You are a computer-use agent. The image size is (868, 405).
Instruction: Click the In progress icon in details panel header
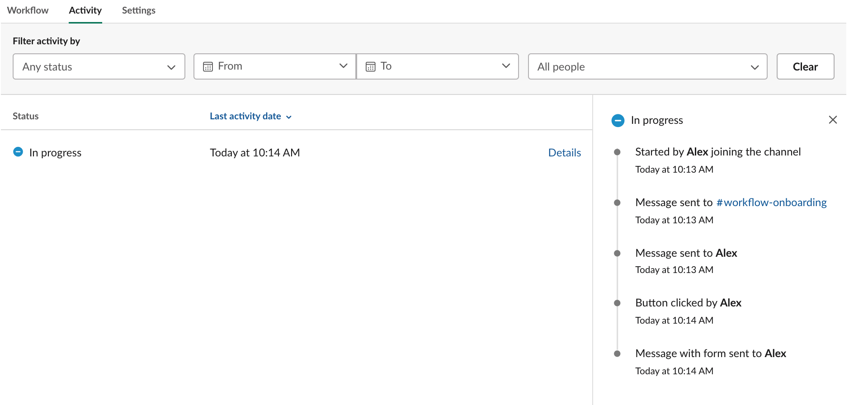[x=618, y=120]
